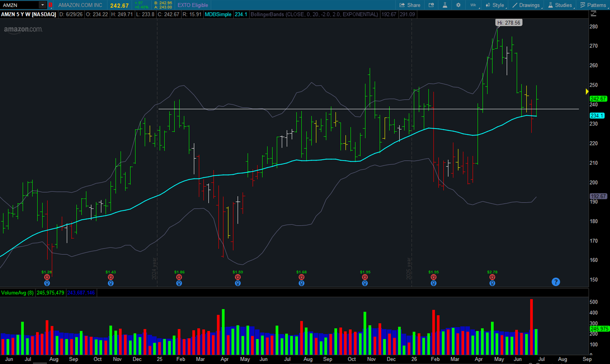Click the tall red volume bar in June

pyautogui.click(x=531, y=327)
